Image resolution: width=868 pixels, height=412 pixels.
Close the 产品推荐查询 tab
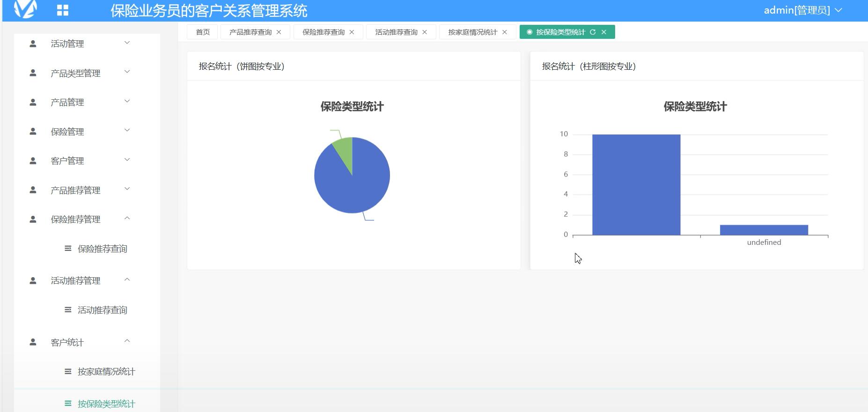coord(279,32)
